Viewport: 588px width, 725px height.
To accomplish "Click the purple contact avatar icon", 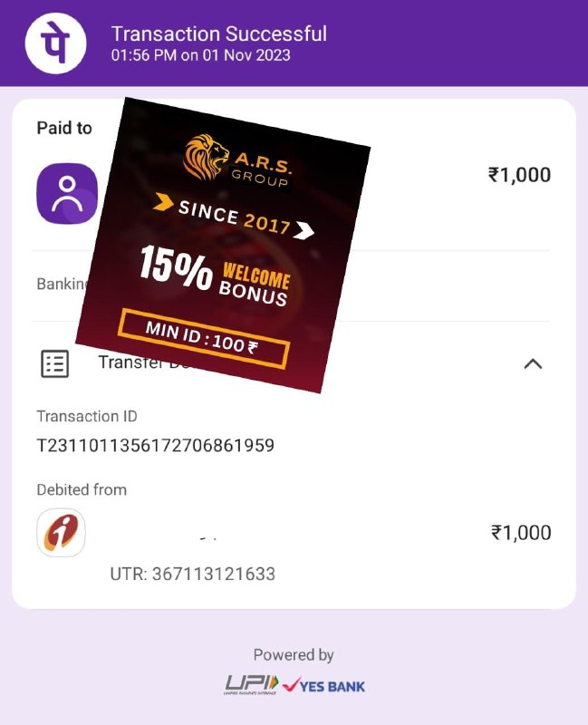I will pyautogui.click(x=67, y=194).
